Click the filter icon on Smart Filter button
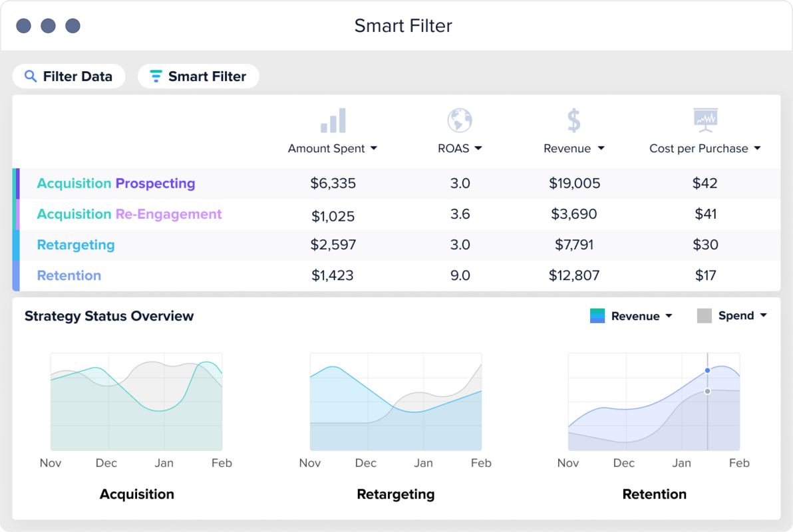 point(156,76)
